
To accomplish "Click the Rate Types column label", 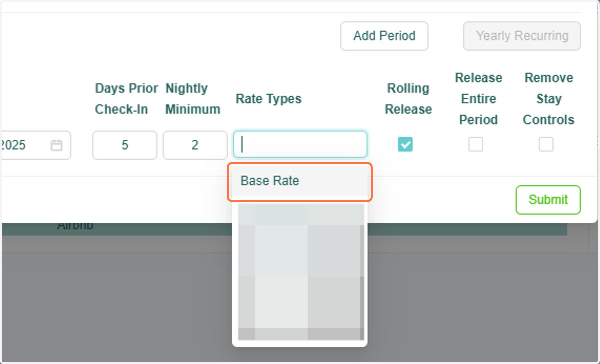I will [269, 99].
